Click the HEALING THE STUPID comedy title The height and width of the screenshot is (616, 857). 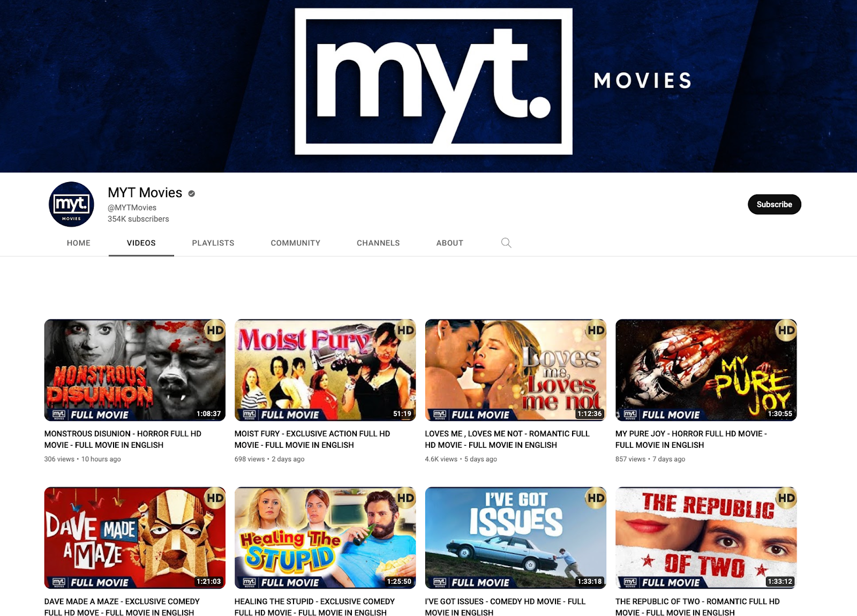coord(315,606)
